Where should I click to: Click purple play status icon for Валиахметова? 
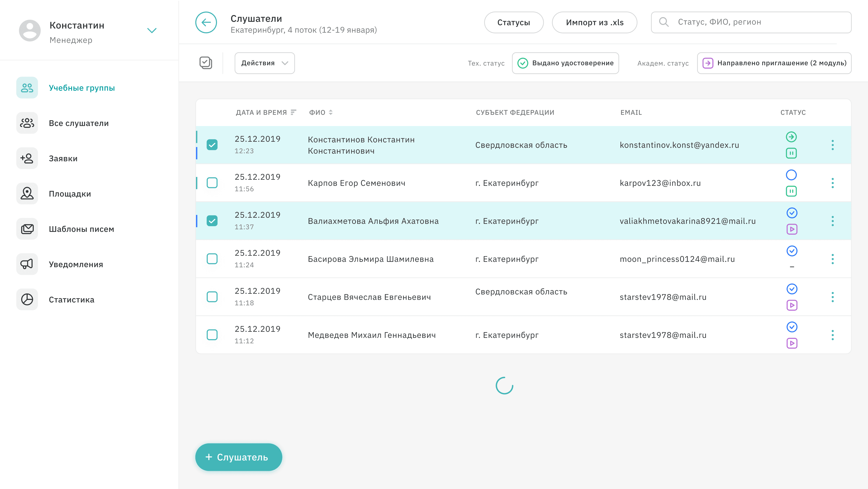(791, 229)
